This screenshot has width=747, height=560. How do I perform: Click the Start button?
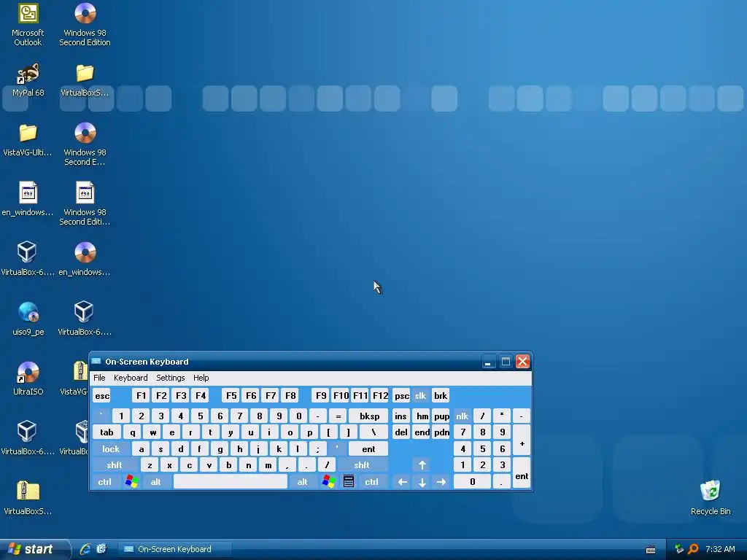coord(34,549)
